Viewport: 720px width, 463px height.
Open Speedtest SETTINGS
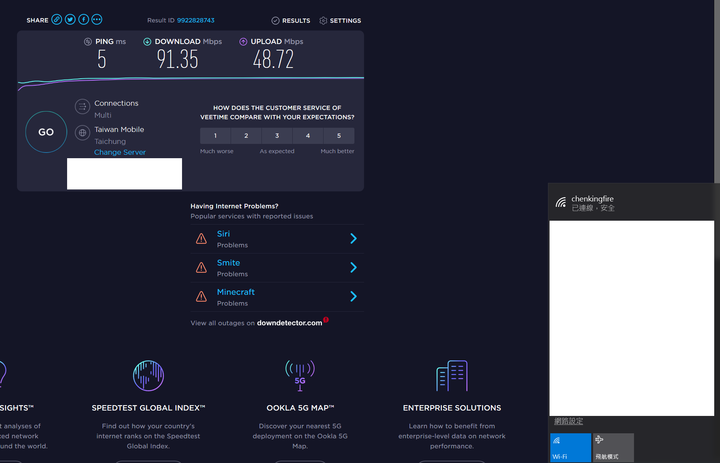(340, 21)
